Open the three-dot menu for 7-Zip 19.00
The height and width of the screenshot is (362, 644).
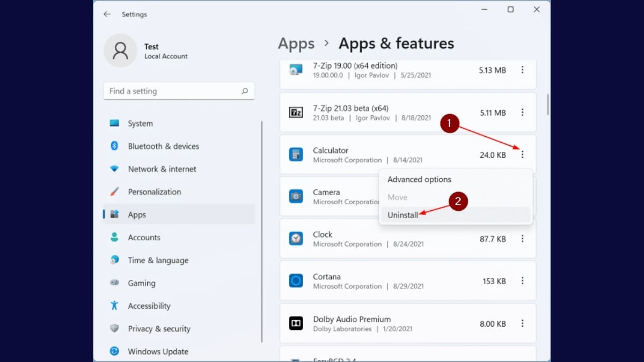point(522,70)
